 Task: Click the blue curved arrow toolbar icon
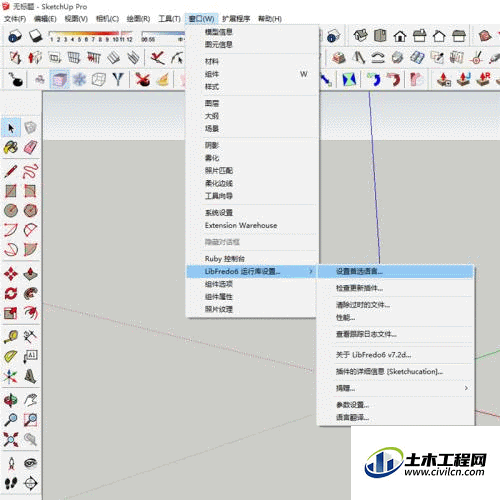(x=374, y=79)
